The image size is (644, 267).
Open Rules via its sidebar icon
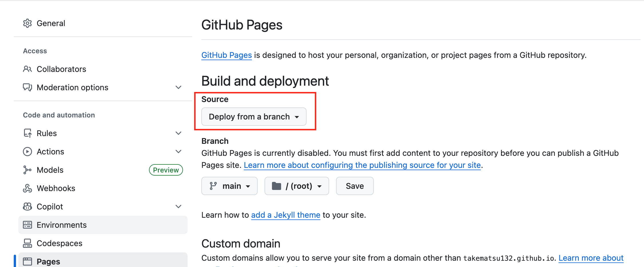27,133
